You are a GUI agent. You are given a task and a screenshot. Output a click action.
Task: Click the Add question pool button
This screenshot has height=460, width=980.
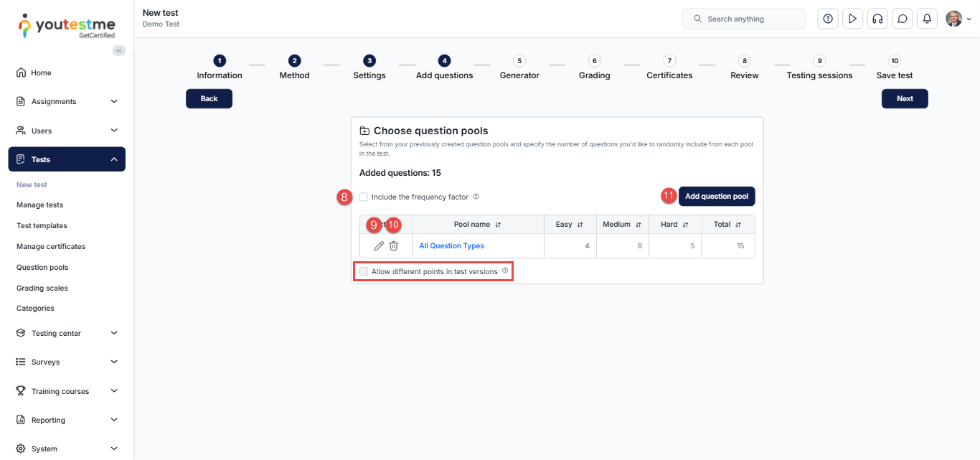(716, 197)
